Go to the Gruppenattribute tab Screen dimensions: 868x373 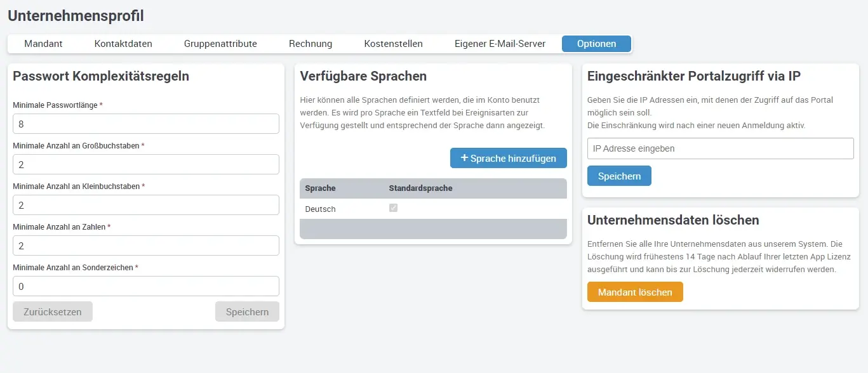(x=220, y=44)
